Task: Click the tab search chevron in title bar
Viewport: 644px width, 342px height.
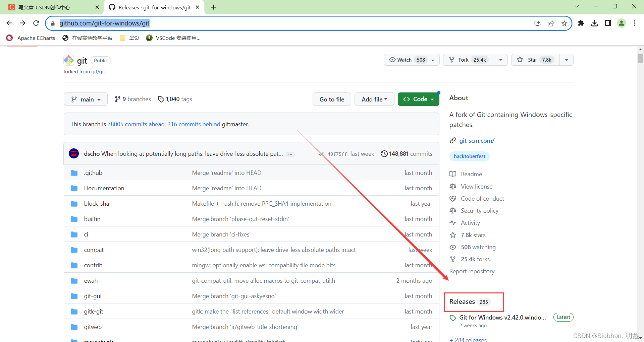Action: coord(577,6)
